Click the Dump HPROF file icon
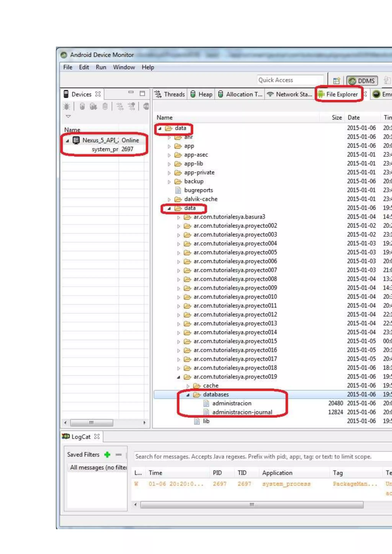Screen dimensions: 392x554 coord(93,106)
